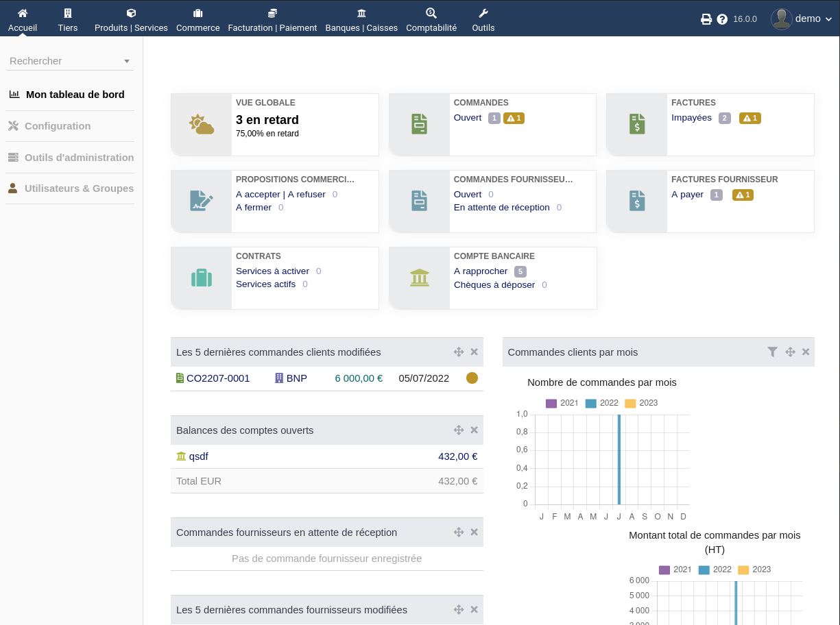Viewport: 840px width, 625px height.
Task: Open the Banques | Caisses menu
Action: (361, 20)
